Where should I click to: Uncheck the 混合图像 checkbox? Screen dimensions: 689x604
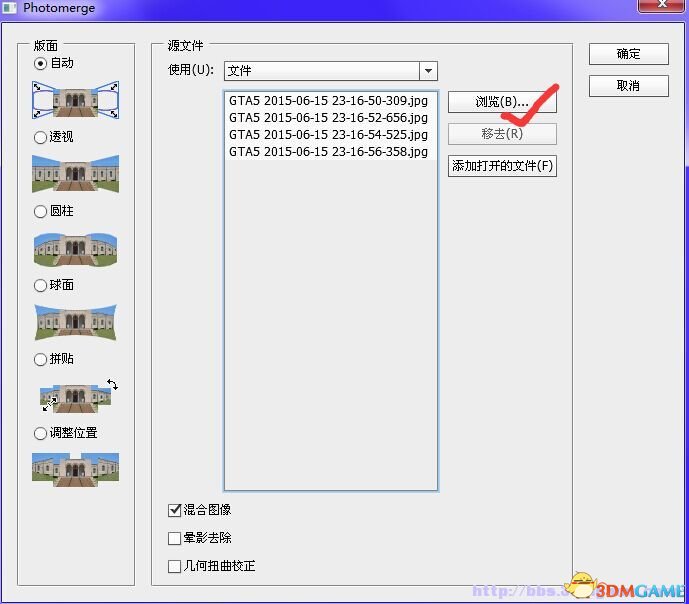pos(175,511)
